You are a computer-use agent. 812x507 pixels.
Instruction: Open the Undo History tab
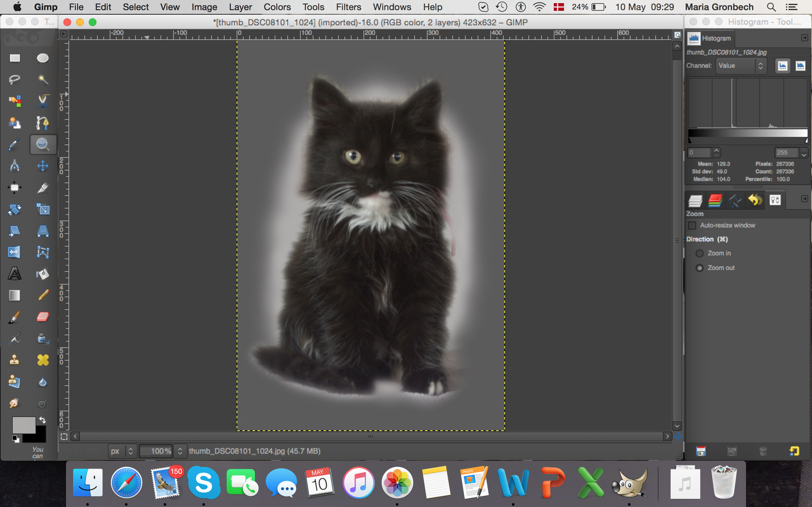tap(755, 200)
